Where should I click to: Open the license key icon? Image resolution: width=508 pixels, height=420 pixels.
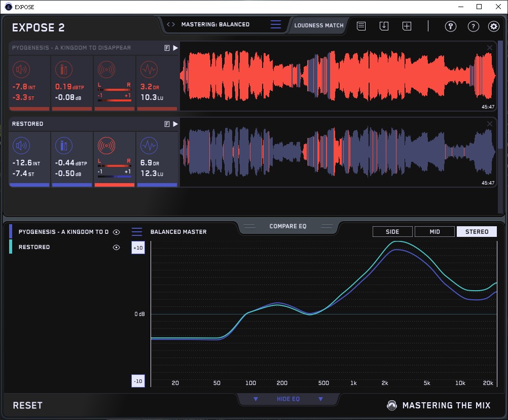(451, 26)
